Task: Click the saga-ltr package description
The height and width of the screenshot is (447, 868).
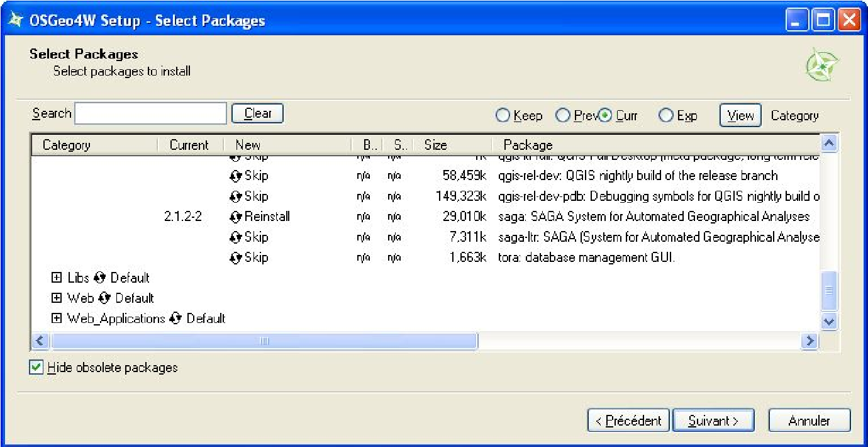Action: [659, 237]
